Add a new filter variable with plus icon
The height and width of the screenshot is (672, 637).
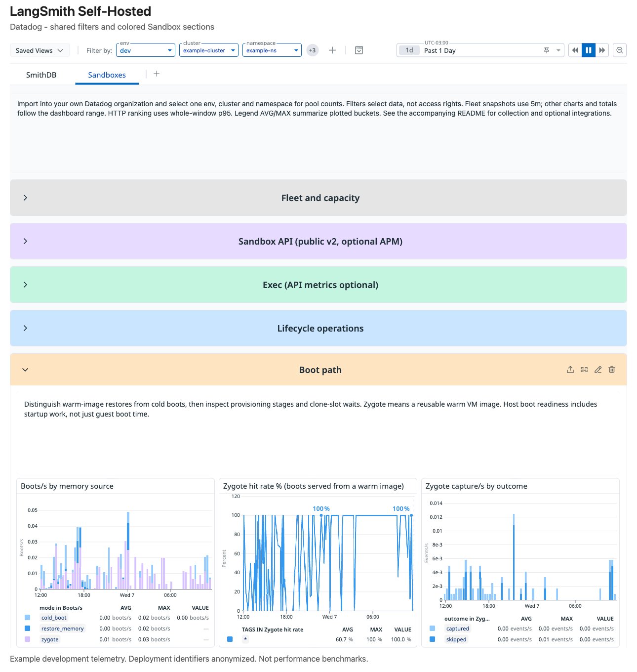click(332, 50)
